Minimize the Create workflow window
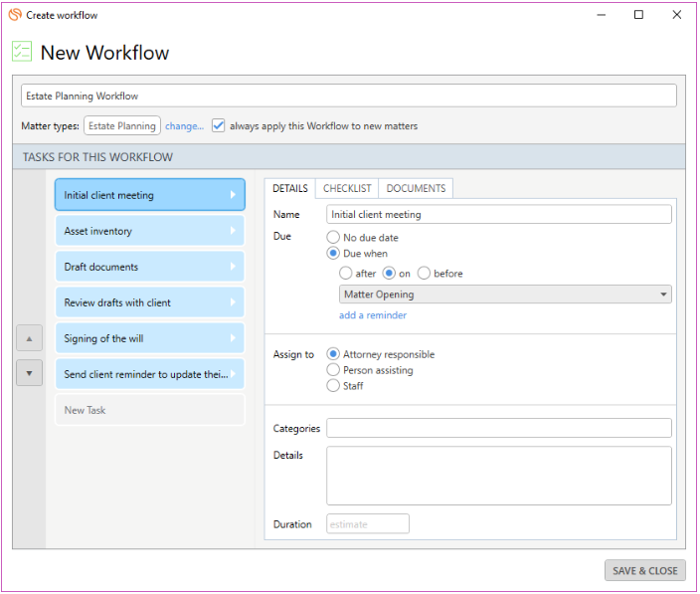The width and height of the screenshot is (700, 594). coord(602,15)
